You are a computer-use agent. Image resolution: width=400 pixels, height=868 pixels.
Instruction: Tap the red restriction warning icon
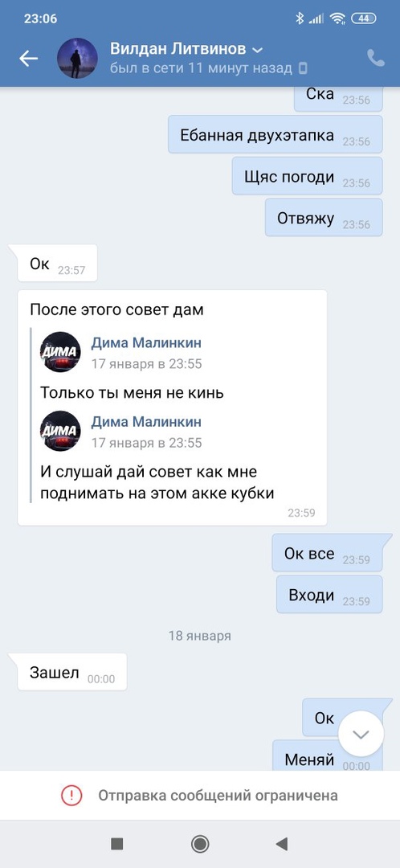tap(71, 796)
